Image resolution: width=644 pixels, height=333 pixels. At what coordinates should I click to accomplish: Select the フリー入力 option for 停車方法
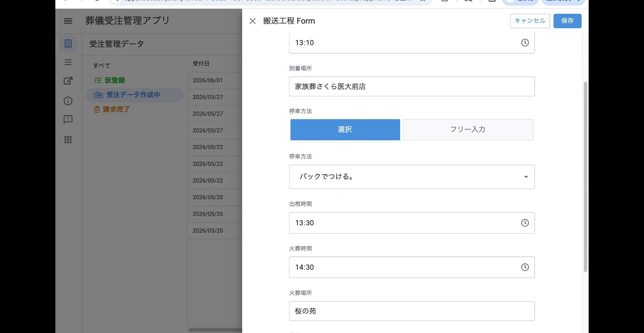[468, 130]
